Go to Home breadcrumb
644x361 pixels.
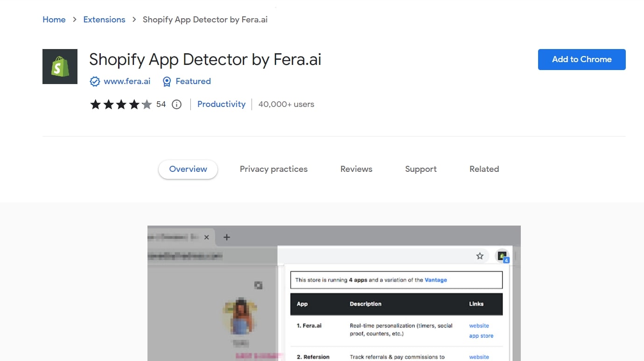[x=54, y=20]
